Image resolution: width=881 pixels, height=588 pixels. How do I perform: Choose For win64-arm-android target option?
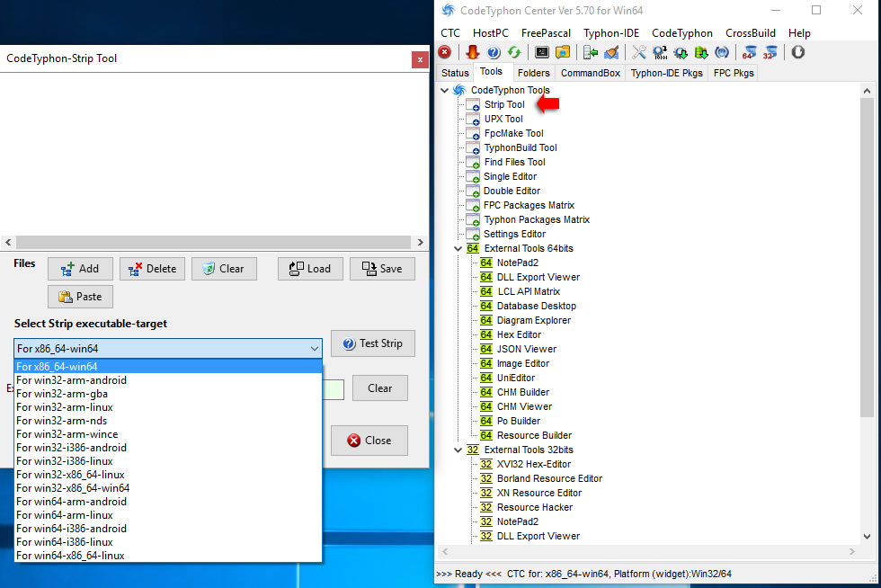pos(168,502)
